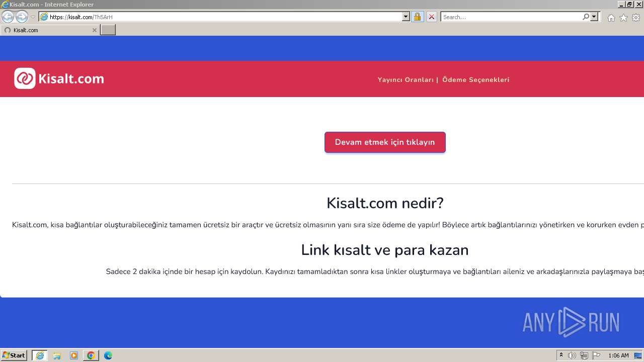Open the network tray icon
The width and height of the screenshot is (644, 362).
(584, 355)
